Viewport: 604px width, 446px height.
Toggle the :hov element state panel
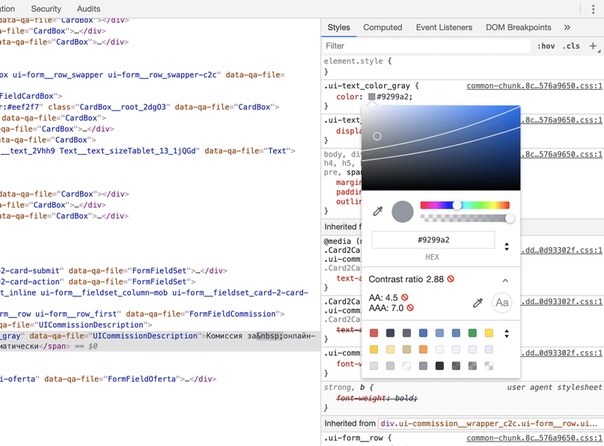(546, 46)
